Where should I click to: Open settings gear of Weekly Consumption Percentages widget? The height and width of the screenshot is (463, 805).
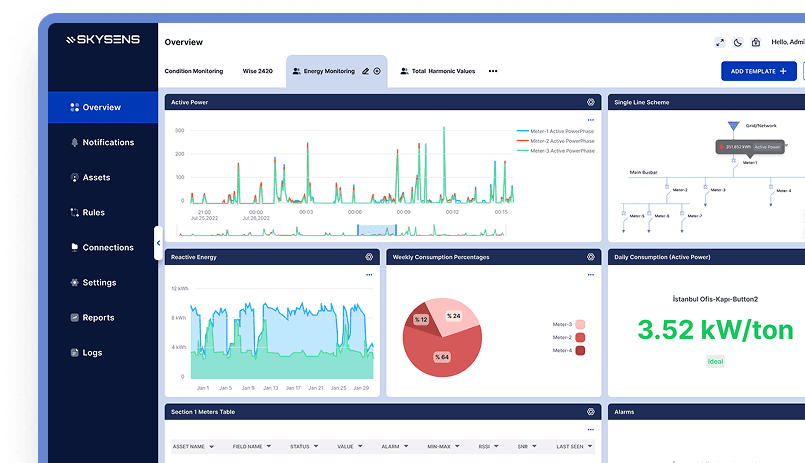coord(591,257)
